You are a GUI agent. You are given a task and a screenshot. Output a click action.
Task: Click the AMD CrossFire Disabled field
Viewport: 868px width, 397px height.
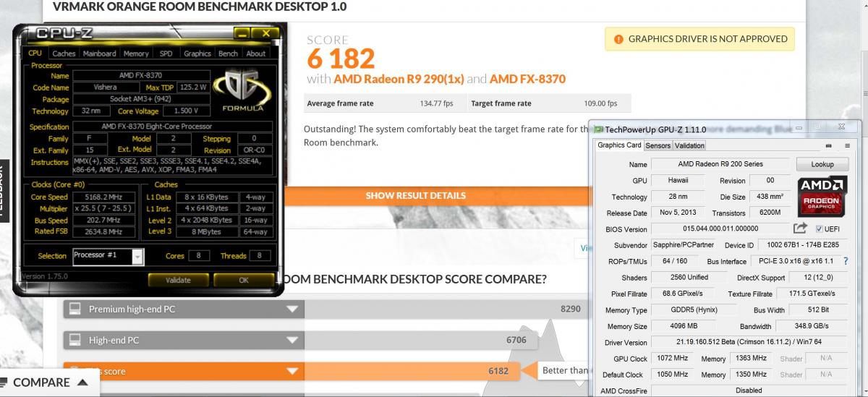pos(749,390)
